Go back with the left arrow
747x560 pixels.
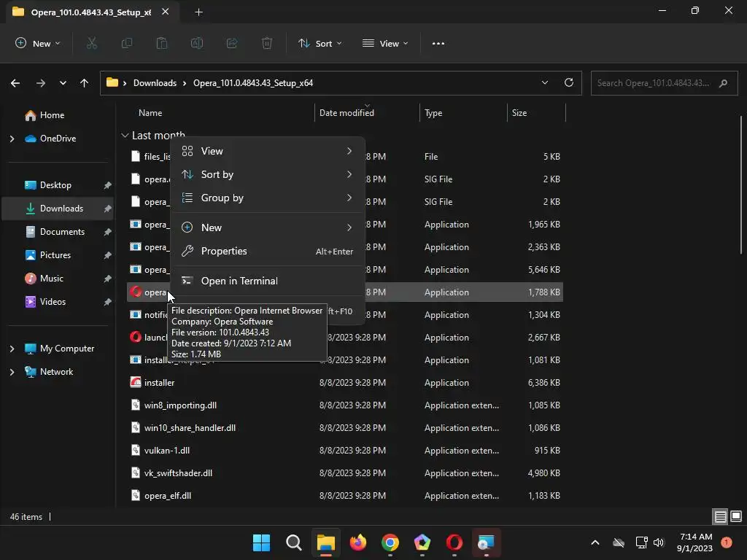point(15,83)
